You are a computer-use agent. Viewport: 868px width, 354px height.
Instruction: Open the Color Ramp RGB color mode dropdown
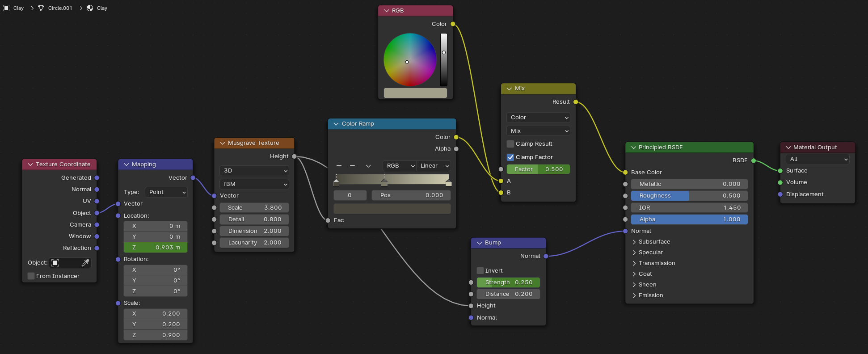(x=400, y=166)
